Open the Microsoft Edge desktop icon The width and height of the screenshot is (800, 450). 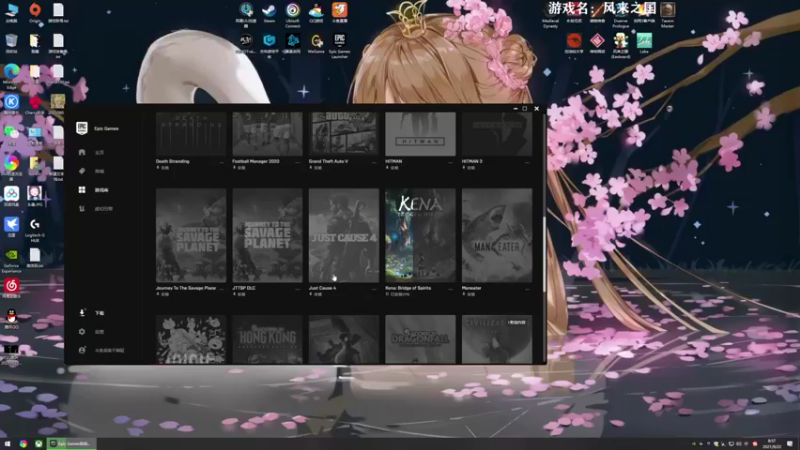click(11, 76)
